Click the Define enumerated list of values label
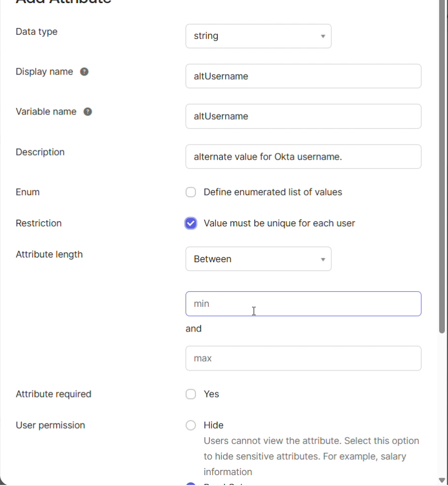The height and width of the screenshot is (486, 448). pos(273,192)
